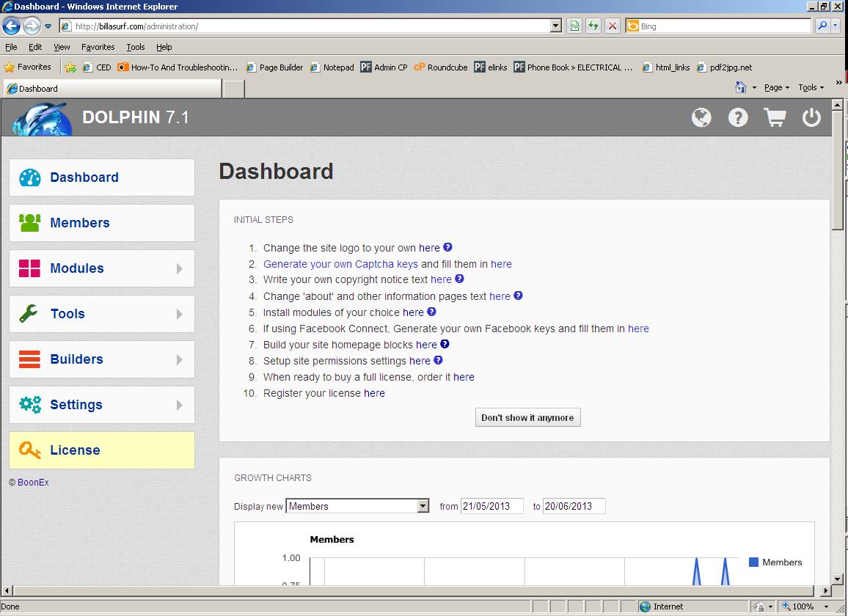The height and width of the screenshot is (616, 848).
Task: Open the Favorites menu
Action: (98, 47)
